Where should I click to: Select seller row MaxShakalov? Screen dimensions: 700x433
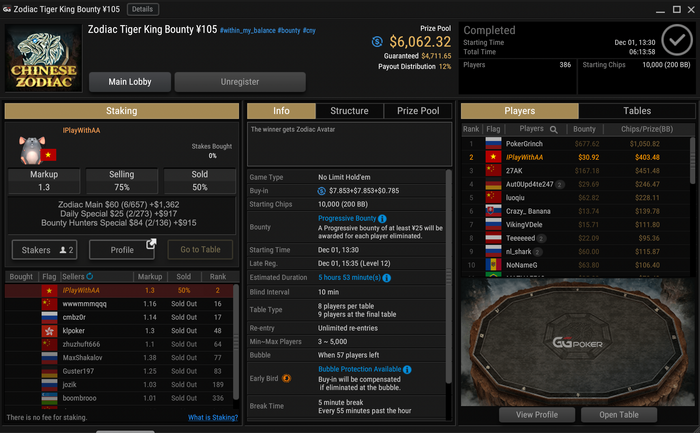119,358
